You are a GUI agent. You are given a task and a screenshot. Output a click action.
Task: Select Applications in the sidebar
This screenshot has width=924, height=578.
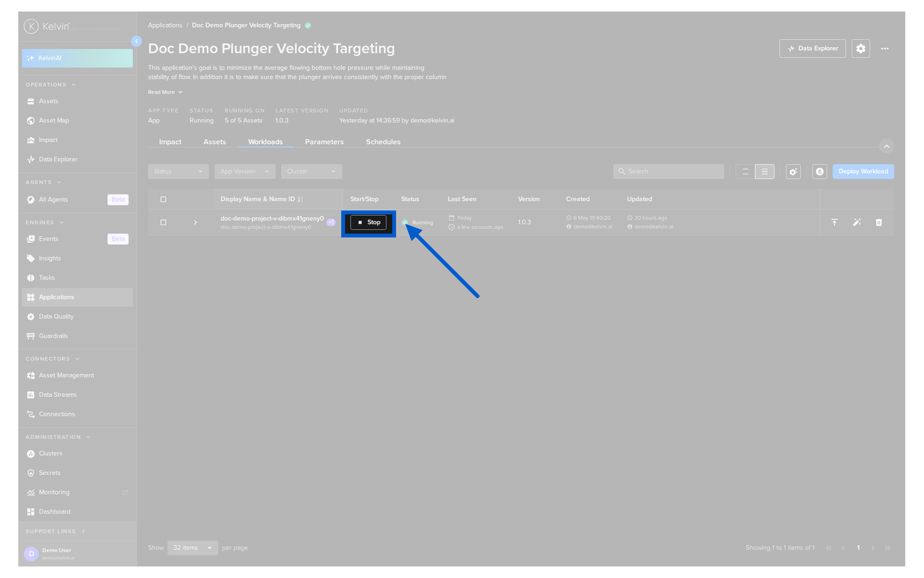coord(77,297)
